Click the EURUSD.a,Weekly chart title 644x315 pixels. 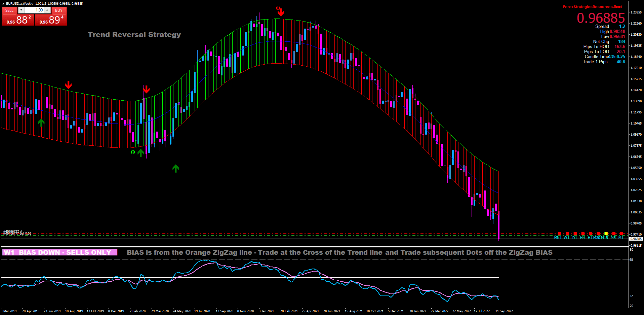[19, 4]
